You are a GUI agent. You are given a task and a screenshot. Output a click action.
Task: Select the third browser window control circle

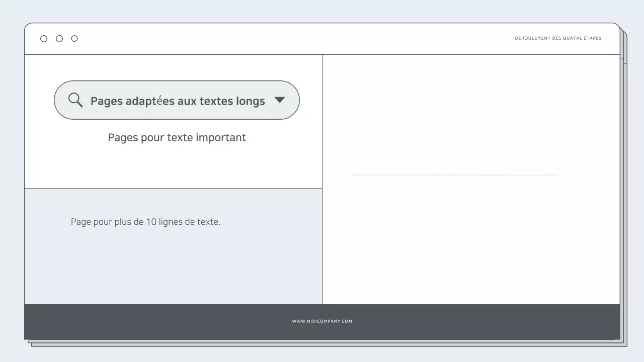pos(74,38)
